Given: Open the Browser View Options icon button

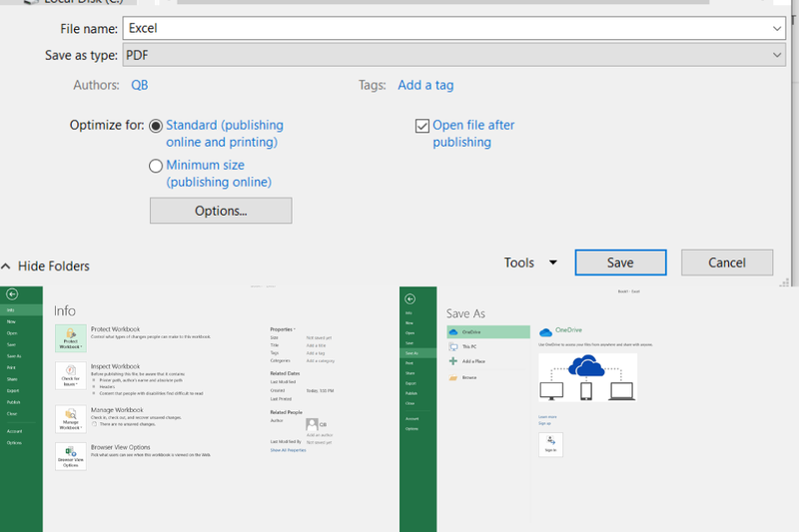Looking at the screenshot, I should [x=71, y=456].
